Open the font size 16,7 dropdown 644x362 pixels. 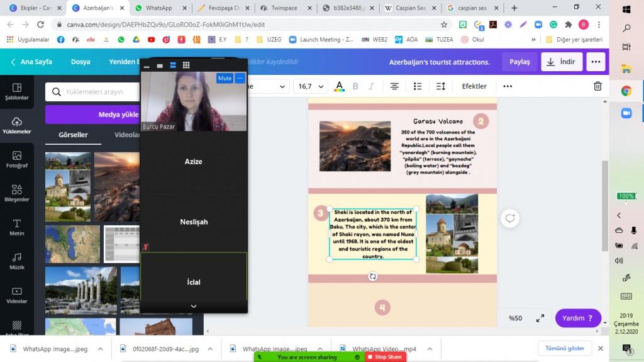[x=311, y=86]
